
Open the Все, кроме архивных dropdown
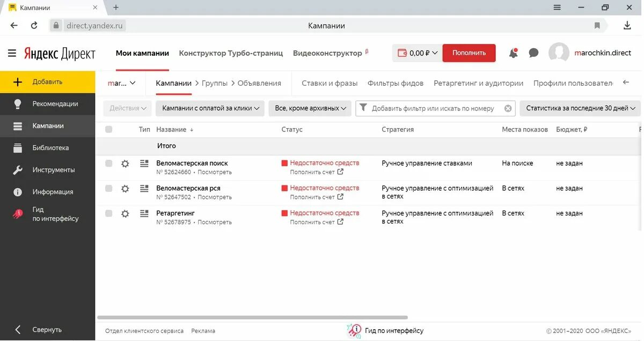[x=310, y=108]
